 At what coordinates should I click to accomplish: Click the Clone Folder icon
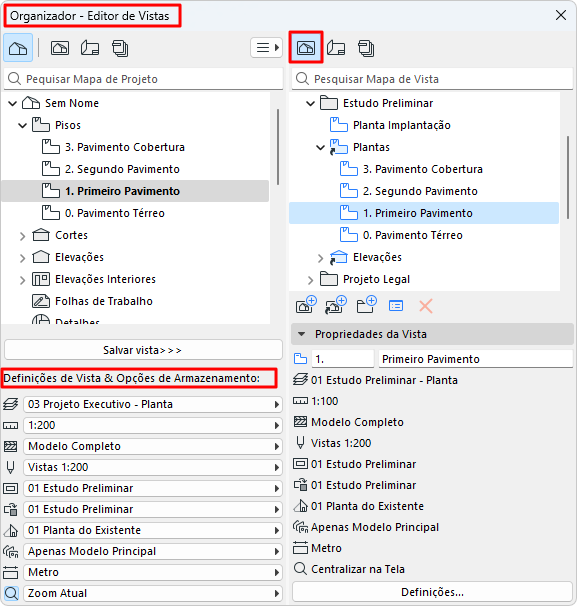[335, 305]
